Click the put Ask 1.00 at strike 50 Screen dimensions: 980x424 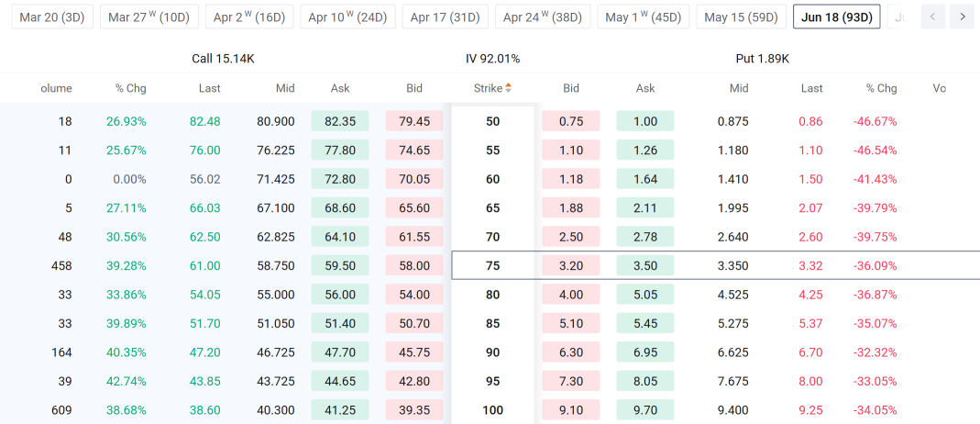pyautogui.click(x=645, y=121)
